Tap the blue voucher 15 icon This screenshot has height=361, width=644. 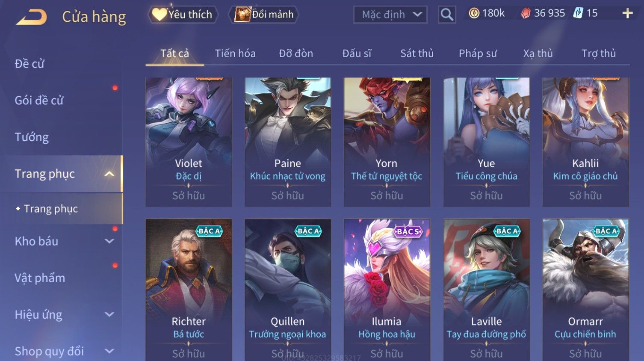[578, 13]
